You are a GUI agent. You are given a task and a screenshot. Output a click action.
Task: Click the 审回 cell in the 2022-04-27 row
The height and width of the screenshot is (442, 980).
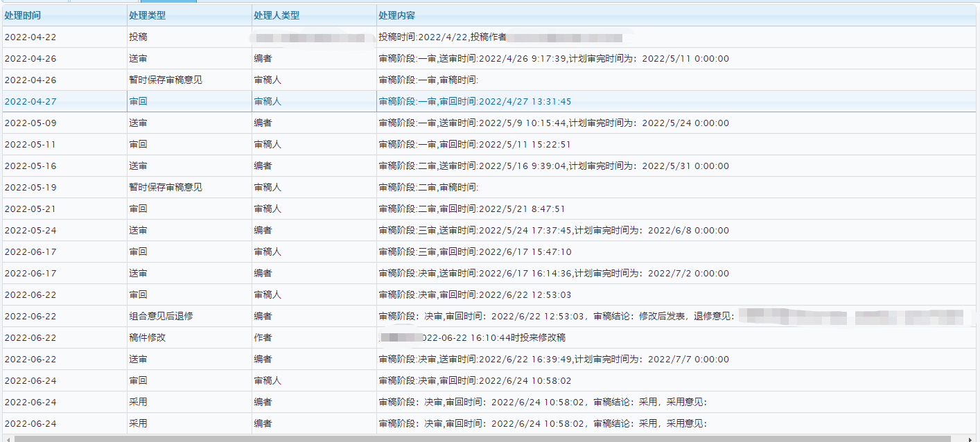point(138,102)
